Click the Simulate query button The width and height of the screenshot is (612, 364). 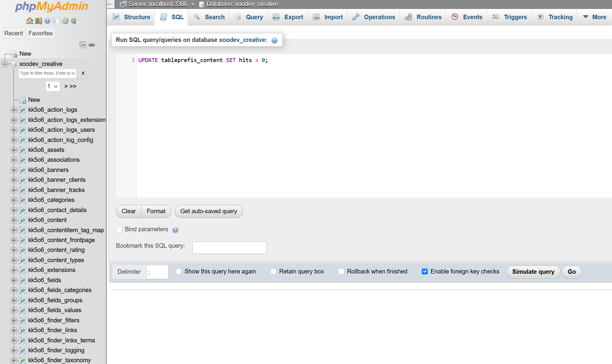[x=533, y=272]
